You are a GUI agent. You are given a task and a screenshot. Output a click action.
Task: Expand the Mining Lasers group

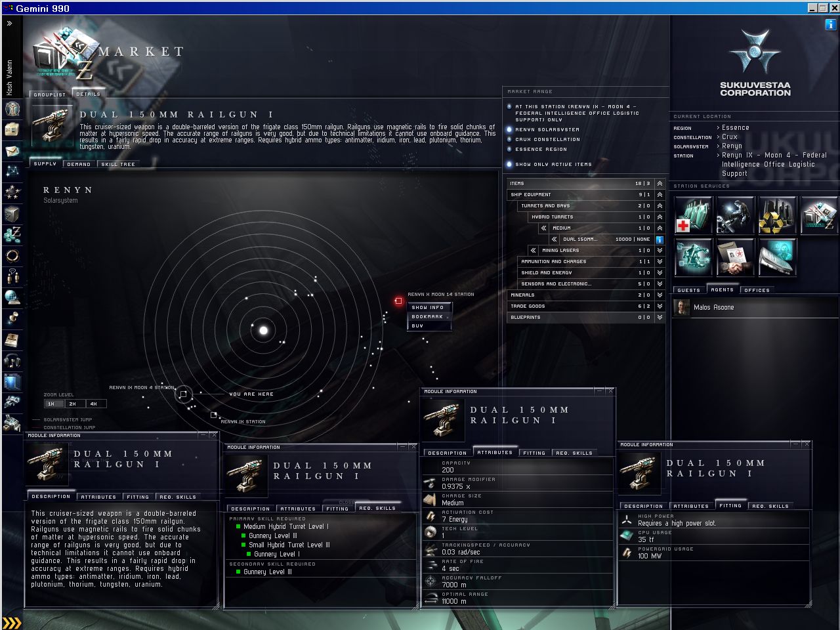(660, 251)
